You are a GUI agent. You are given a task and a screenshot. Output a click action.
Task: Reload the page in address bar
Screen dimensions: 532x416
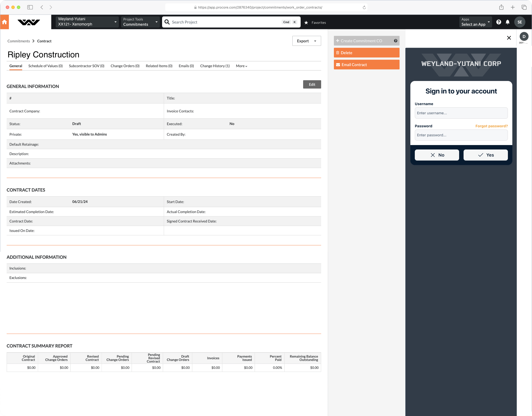click(364, 7)
